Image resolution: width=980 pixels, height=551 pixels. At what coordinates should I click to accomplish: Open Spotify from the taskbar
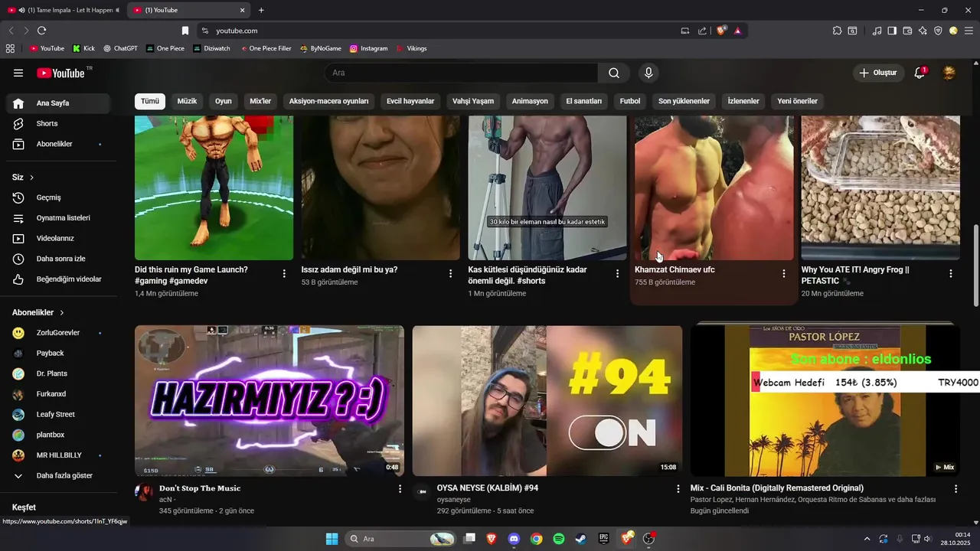[x=559, y=539]
